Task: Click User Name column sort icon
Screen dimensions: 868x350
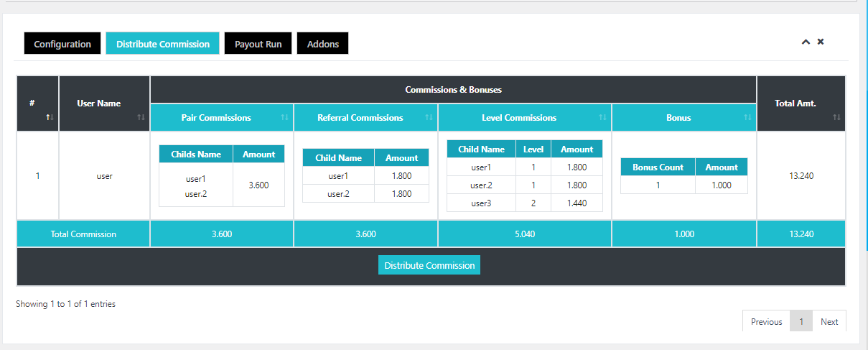Action: [141, 117]
